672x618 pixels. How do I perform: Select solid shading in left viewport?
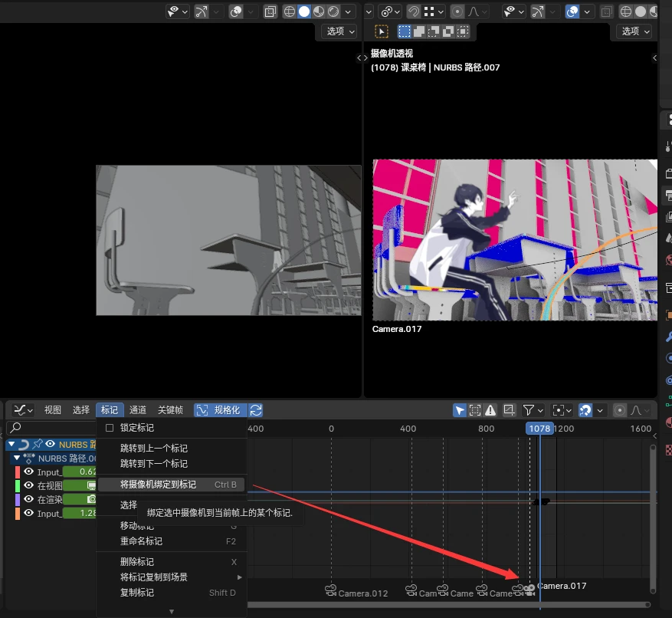click(304, 12)
